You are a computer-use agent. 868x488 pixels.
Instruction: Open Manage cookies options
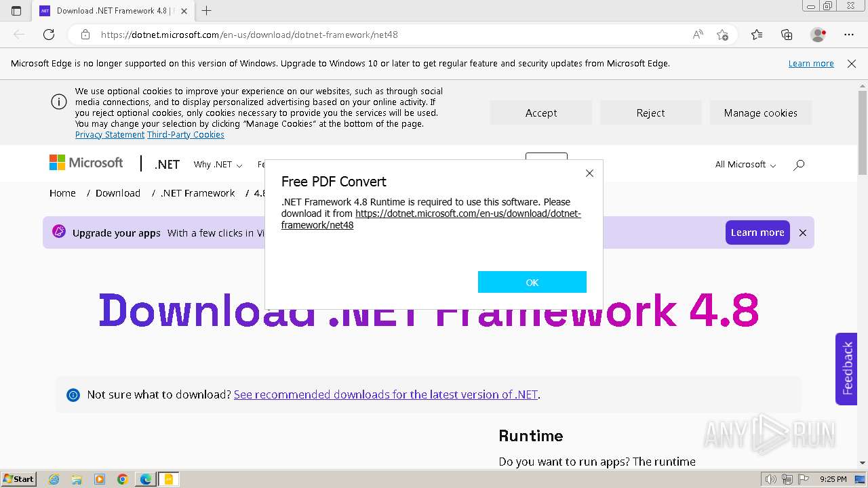[x=760, y=113]
